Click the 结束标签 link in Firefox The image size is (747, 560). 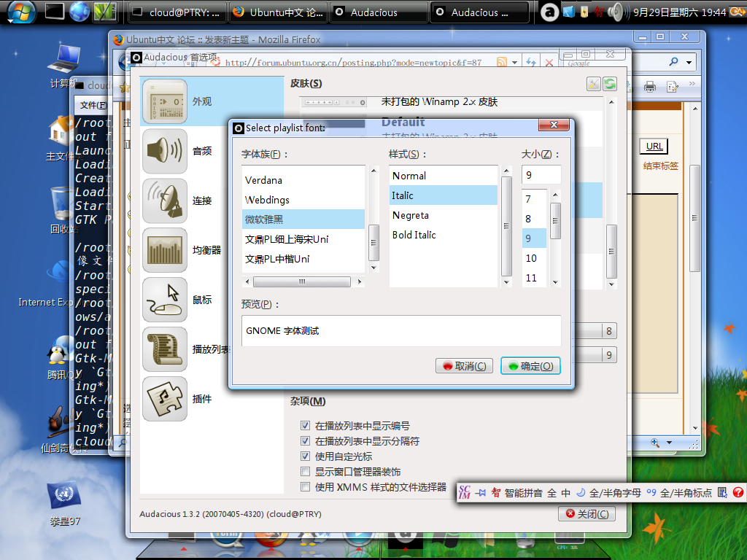point(660,166)
